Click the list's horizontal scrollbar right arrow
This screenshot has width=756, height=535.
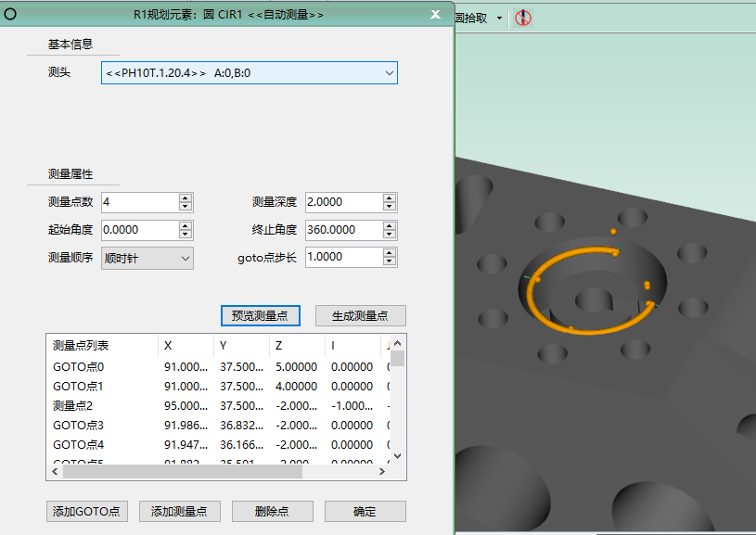tap(382, 472)
